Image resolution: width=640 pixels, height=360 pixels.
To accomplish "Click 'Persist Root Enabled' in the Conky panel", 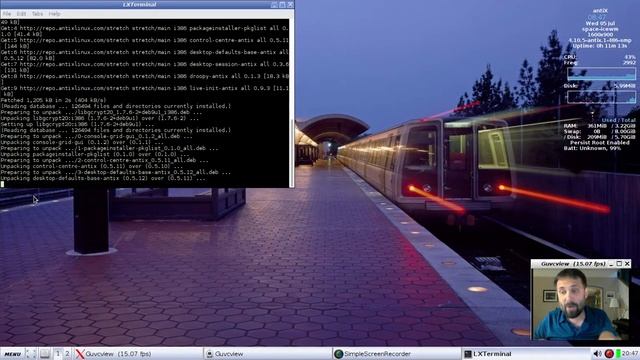I will pyautogui.click(x=600, y=143).
